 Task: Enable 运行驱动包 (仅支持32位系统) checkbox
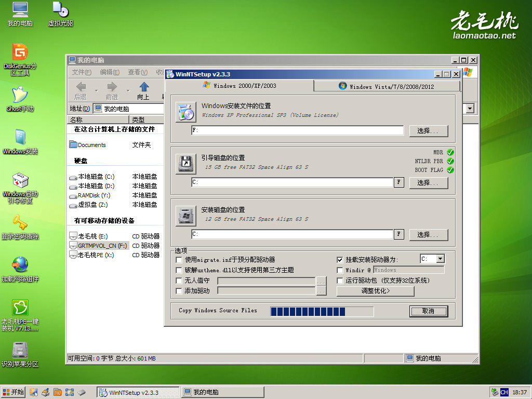coord(340,281)
